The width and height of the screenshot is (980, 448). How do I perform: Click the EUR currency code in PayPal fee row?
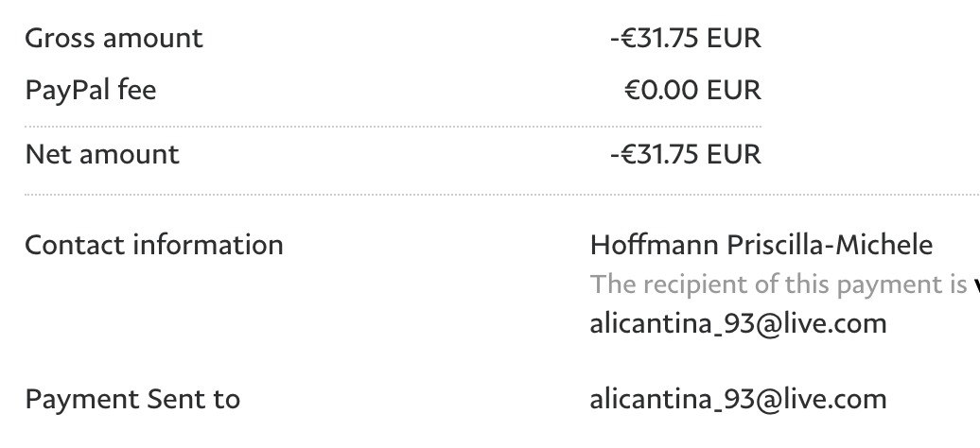click(x=735, y=91)
